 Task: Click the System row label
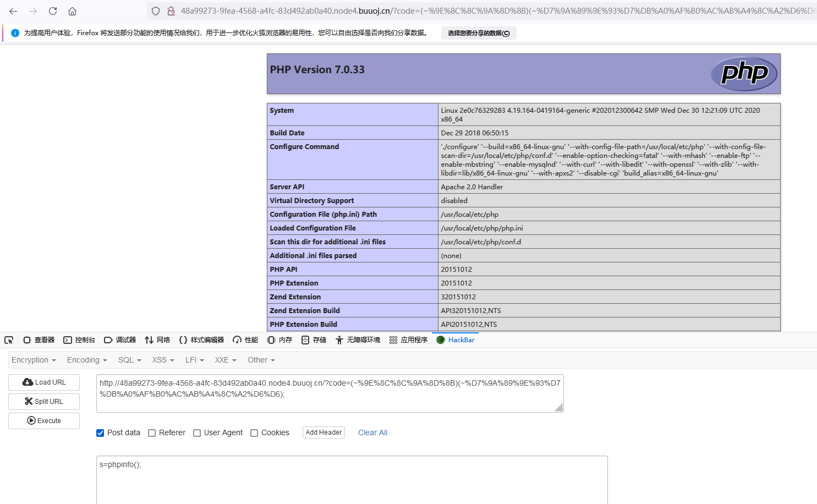coord(282,111)
